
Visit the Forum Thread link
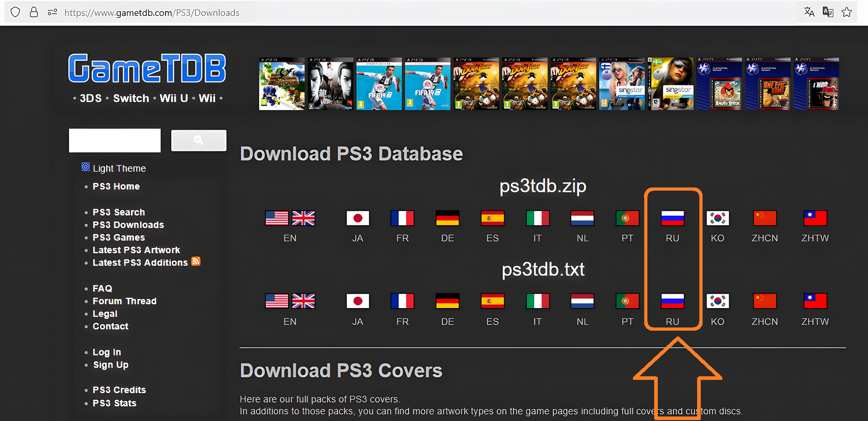(x=124, y=301)
